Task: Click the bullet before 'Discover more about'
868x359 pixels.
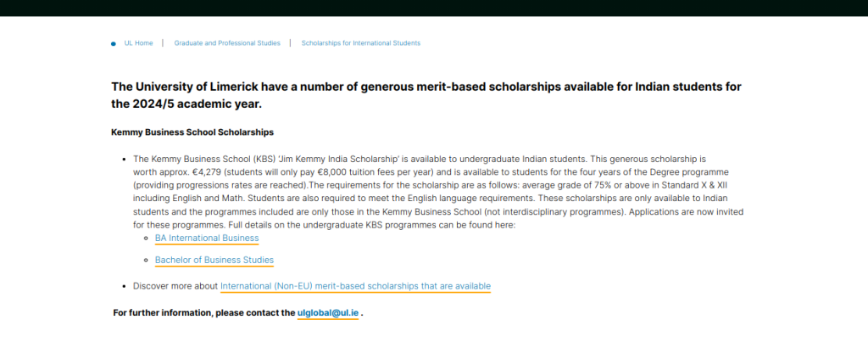Action: point(125,286)
